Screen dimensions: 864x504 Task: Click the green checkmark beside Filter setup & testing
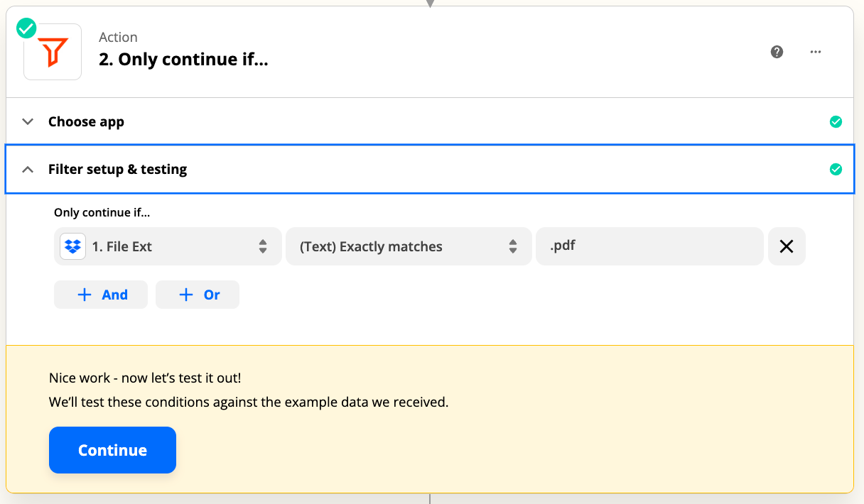[836, 169]
